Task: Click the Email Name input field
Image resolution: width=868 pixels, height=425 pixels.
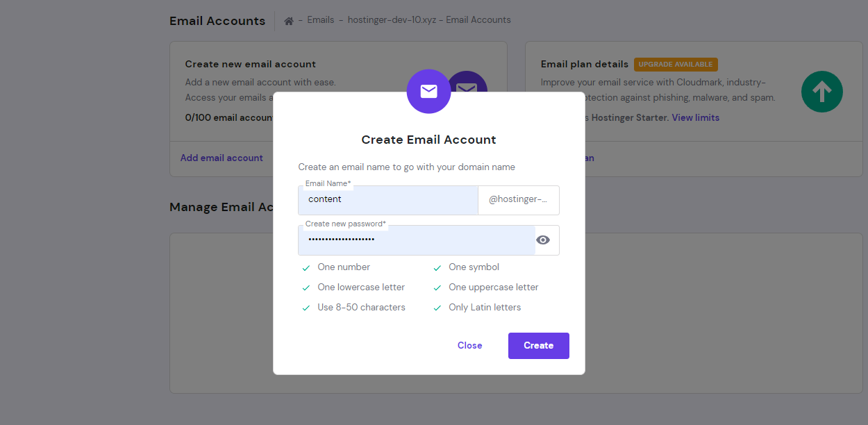Action: pos(388,200)
